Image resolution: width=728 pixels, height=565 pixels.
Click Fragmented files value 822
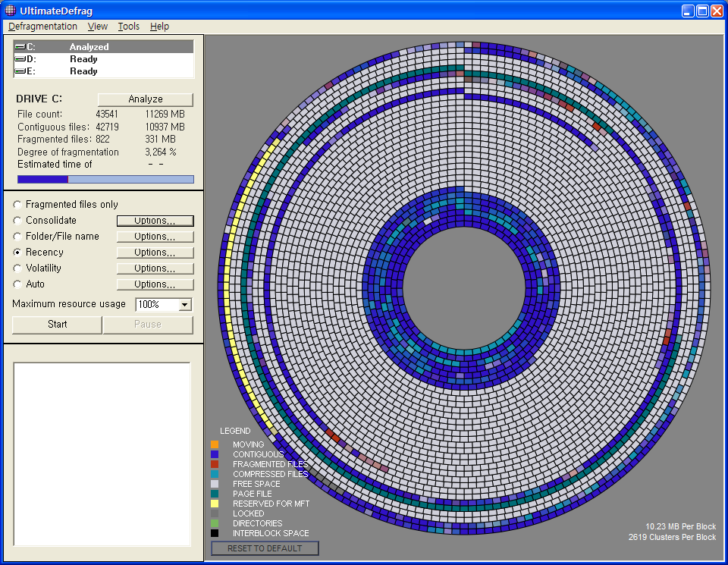click(102, 140)
